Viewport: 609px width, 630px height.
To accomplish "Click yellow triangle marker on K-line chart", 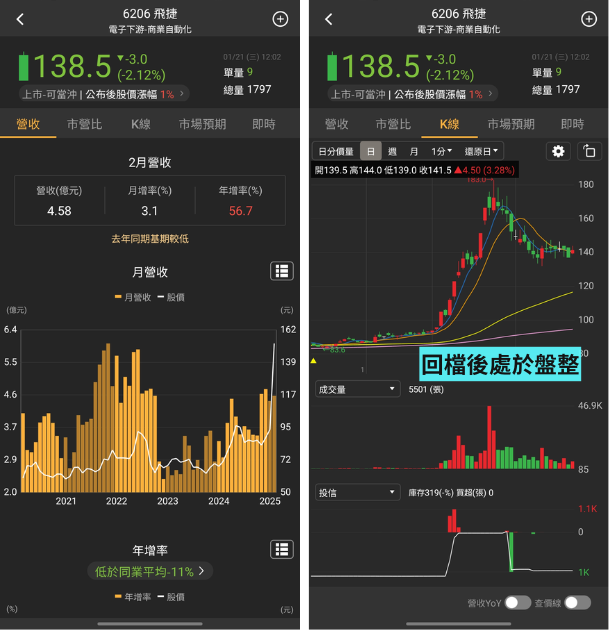I will coord(313,361).
